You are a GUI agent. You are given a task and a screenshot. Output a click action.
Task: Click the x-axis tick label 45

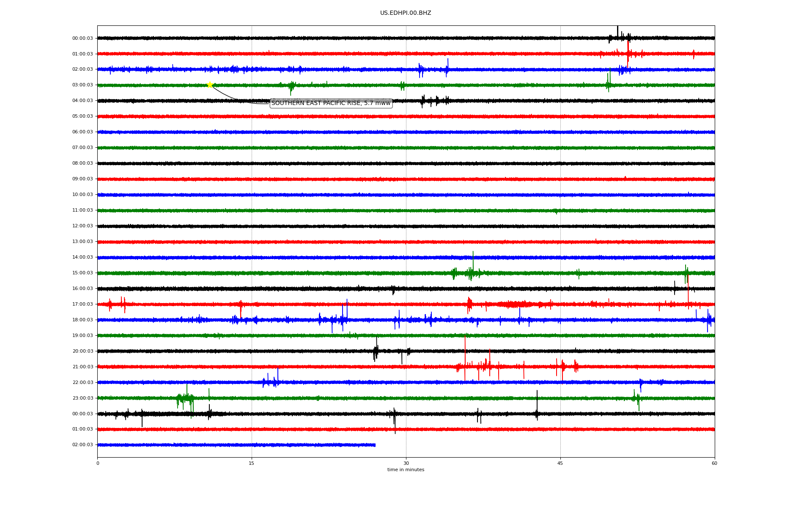tap(560, 463)
